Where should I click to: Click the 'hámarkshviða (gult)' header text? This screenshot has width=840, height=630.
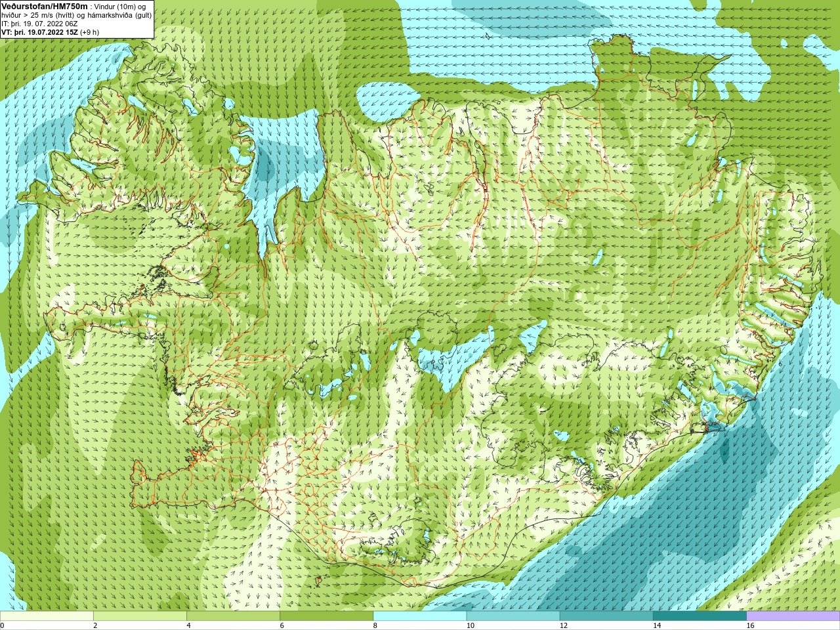click(x=120, y=15)
